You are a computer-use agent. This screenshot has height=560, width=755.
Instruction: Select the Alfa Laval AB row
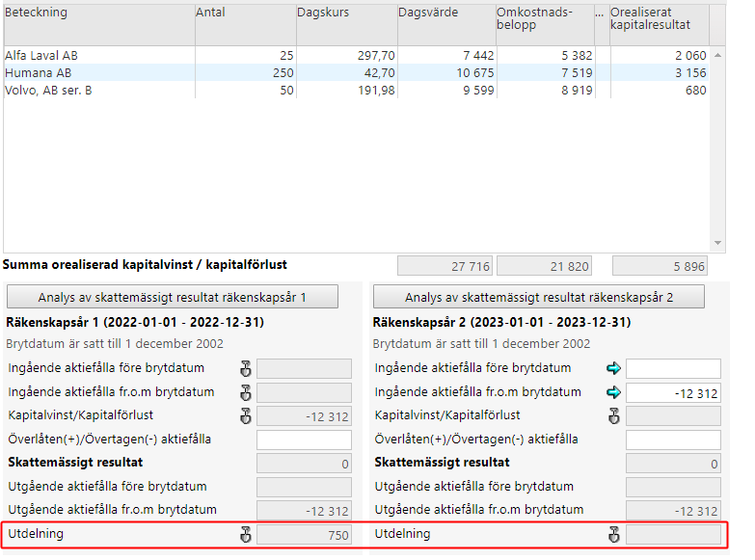tap(356, 55)
